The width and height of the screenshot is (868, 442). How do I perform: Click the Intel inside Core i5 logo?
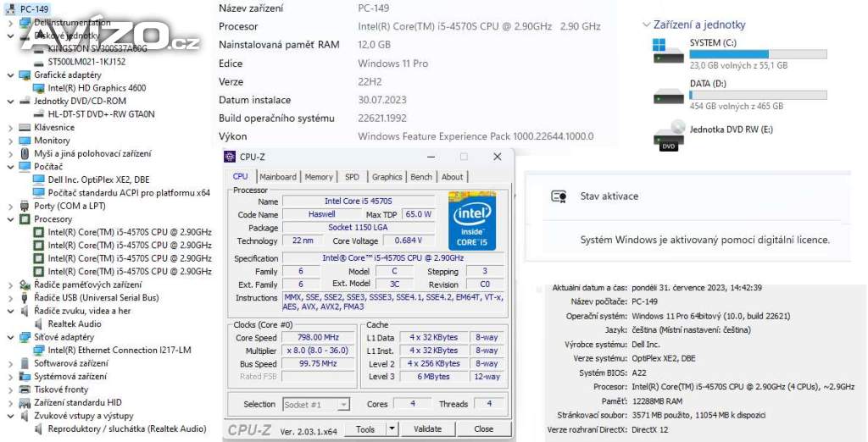click(x=471, y=221)
